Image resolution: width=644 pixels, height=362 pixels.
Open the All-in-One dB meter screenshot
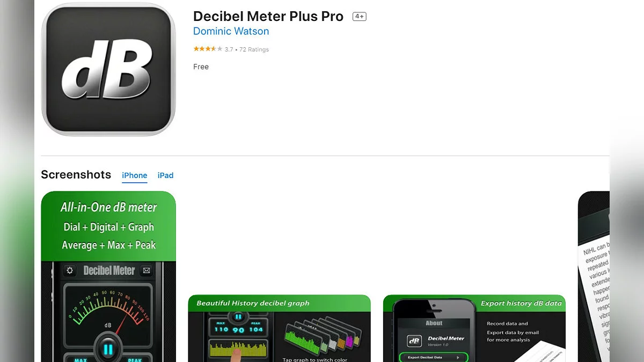pyautogui.click(x=108, y=276)
